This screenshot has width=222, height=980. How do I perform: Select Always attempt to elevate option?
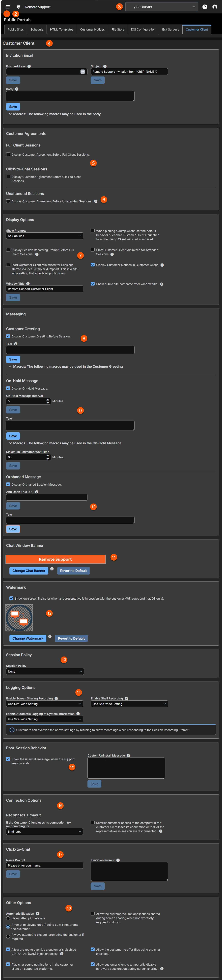point(8,937)
